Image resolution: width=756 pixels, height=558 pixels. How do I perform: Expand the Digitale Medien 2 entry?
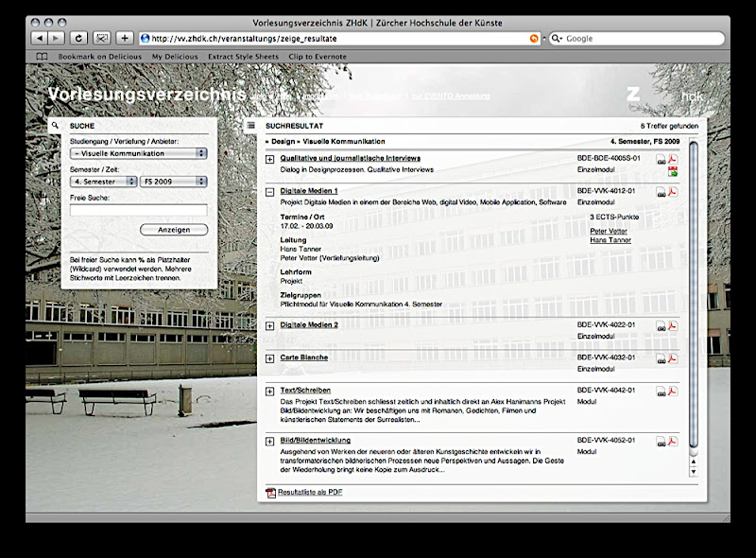270,326
